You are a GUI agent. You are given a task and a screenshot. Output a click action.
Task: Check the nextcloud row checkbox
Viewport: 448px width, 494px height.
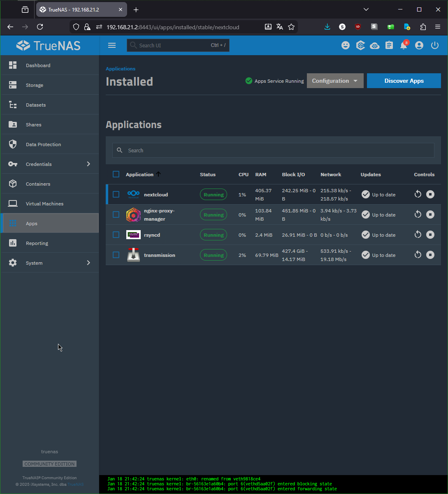116,194
